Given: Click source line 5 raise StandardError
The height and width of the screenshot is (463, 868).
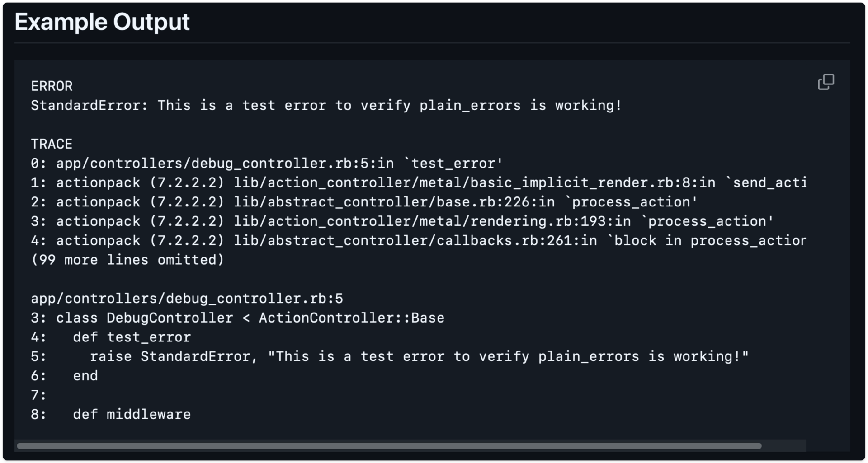Looking at the screenshot, I should pos(390,357).
